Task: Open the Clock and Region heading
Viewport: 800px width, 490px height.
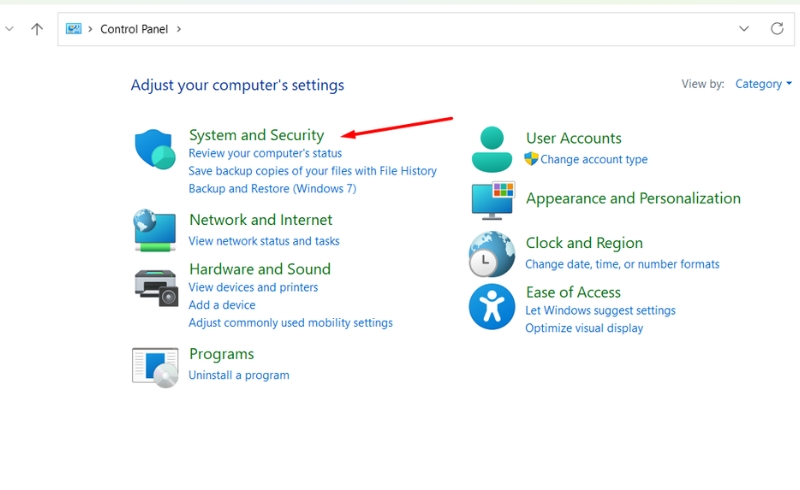Action: coord(584,243)
